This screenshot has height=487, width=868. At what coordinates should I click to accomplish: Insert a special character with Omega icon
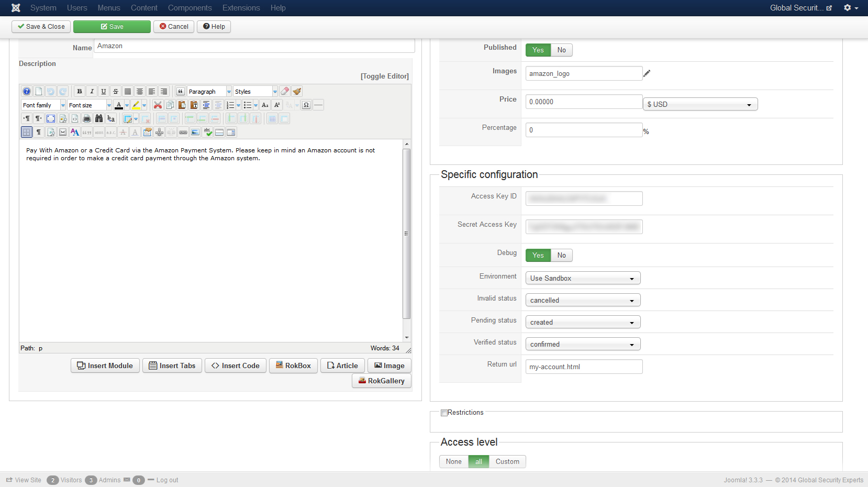point(306,105)
